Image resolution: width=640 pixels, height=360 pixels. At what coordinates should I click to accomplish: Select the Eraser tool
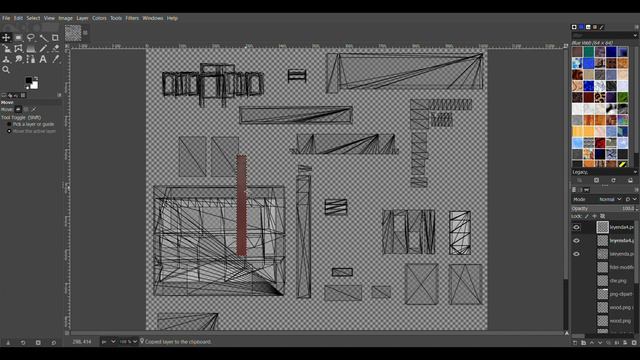tap(56, 48)
